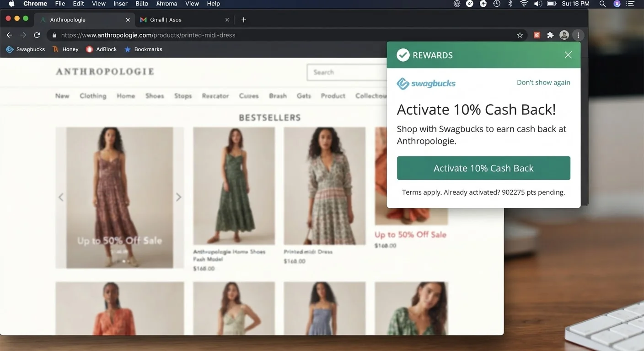Open the Chrome menu in the menu bar

tap(35, 4)
